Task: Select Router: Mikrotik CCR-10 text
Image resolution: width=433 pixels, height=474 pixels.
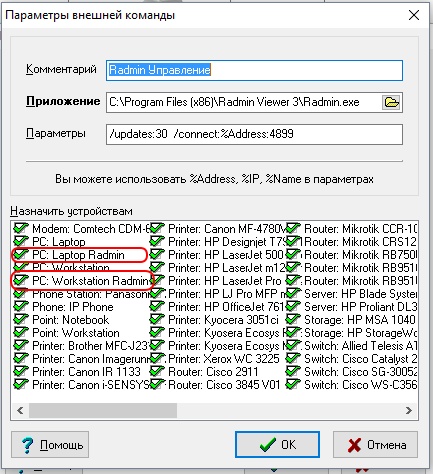Action: pyautogui.click(x=361, y=229)
